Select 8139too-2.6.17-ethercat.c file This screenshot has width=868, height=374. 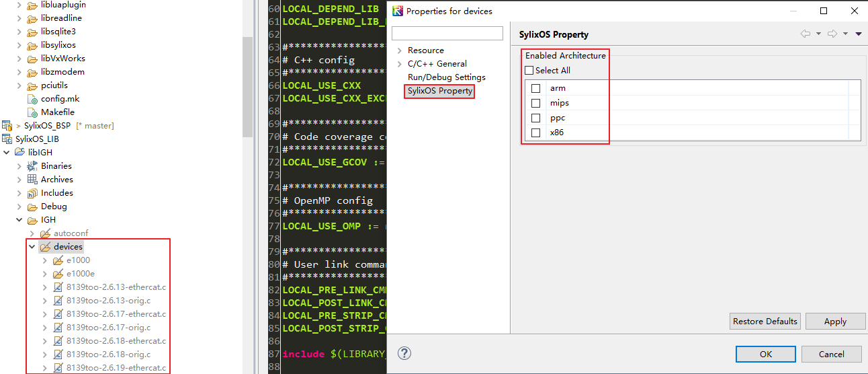click(116, 314)
